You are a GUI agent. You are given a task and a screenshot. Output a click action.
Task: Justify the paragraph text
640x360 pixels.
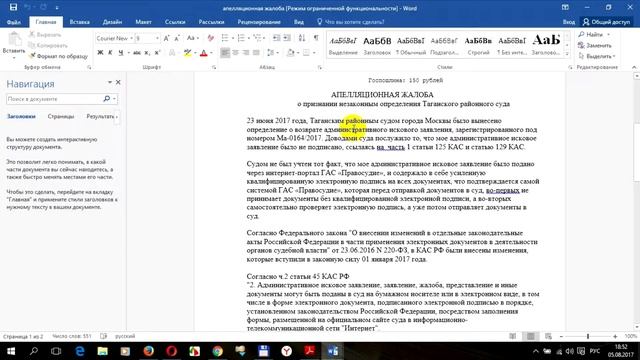pos(256,53)
